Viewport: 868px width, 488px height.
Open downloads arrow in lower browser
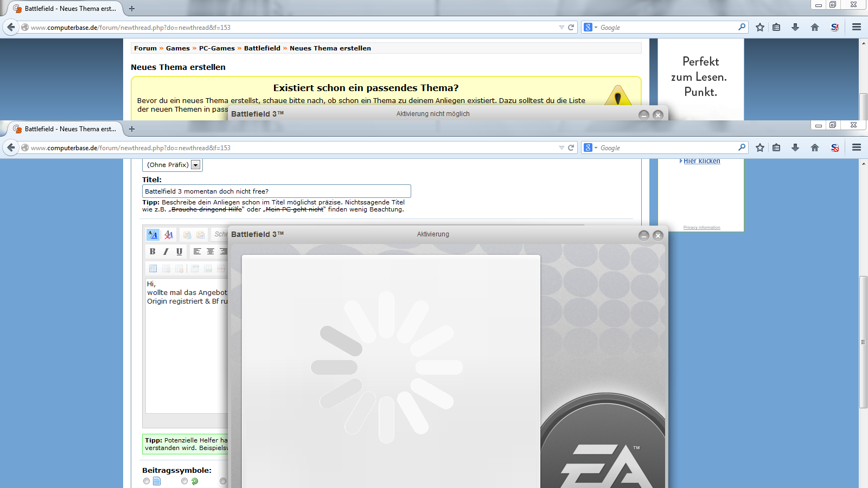(x=795, y=147)
